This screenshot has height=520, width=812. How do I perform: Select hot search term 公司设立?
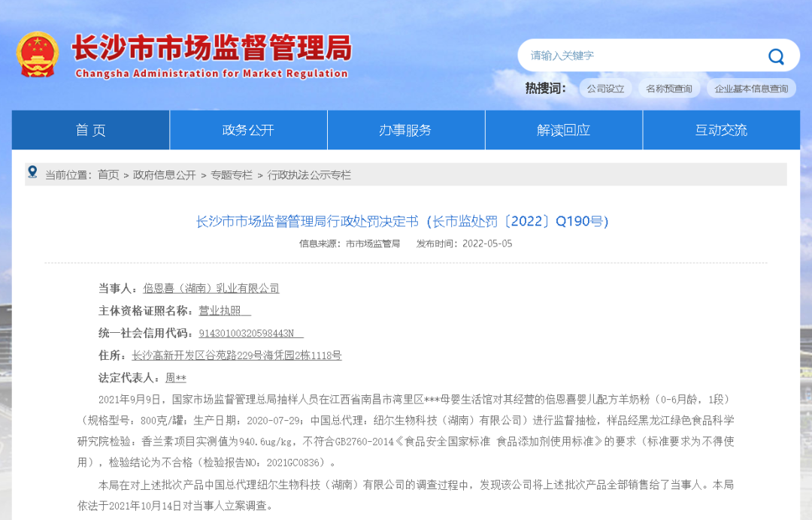coord(605,89)
